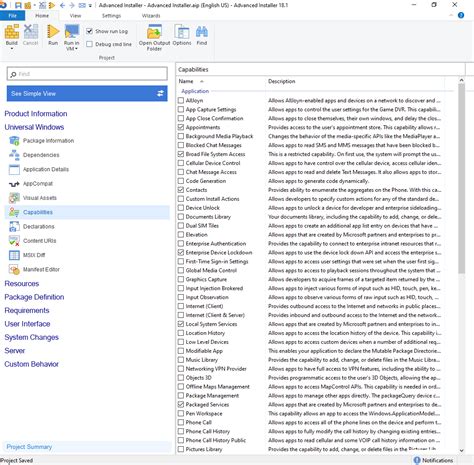
Task: Toggle Show run log checkbox
Action: [89, 31]
